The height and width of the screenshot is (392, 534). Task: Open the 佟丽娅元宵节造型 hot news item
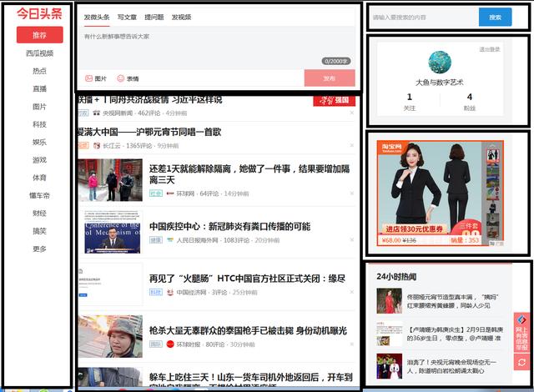(440, 301)
